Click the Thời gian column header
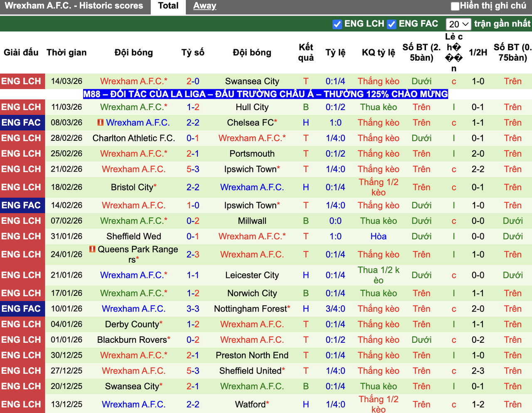532x413 pixels. pos(66,52)
